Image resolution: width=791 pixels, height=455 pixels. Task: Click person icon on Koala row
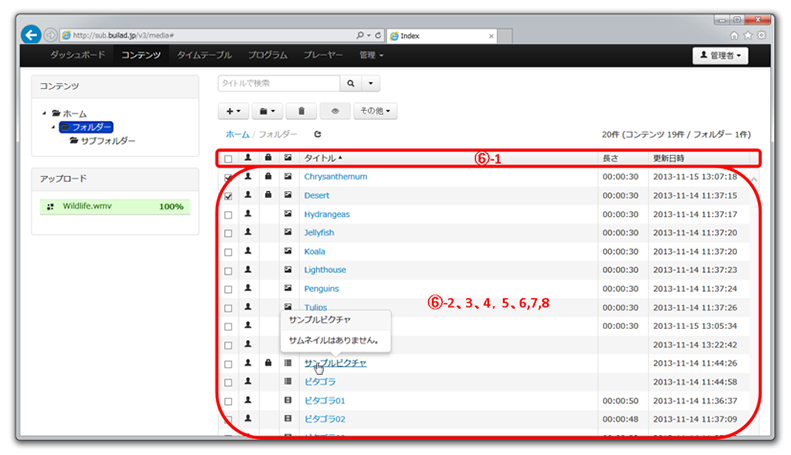click(248, 251)
